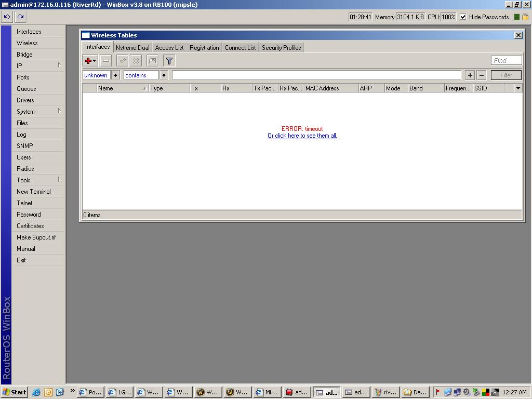Open Files in the sidebar menu

tap(38, 123)
